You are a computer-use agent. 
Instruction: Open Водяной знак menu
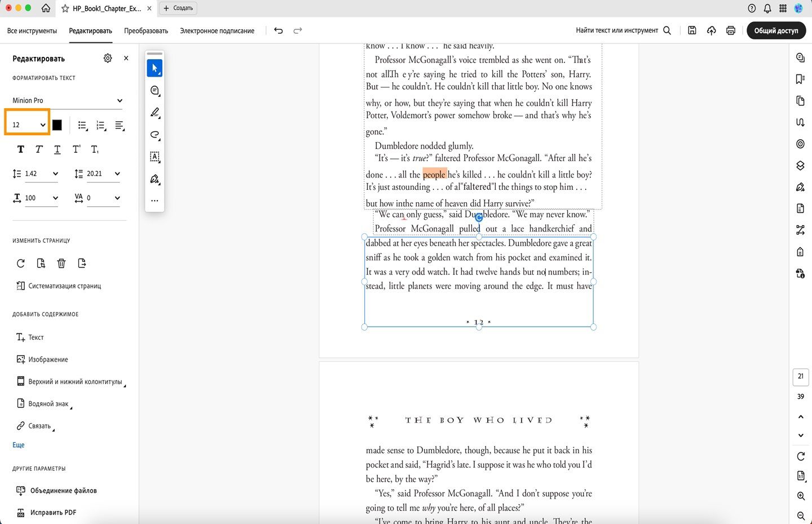coord(44,403)
